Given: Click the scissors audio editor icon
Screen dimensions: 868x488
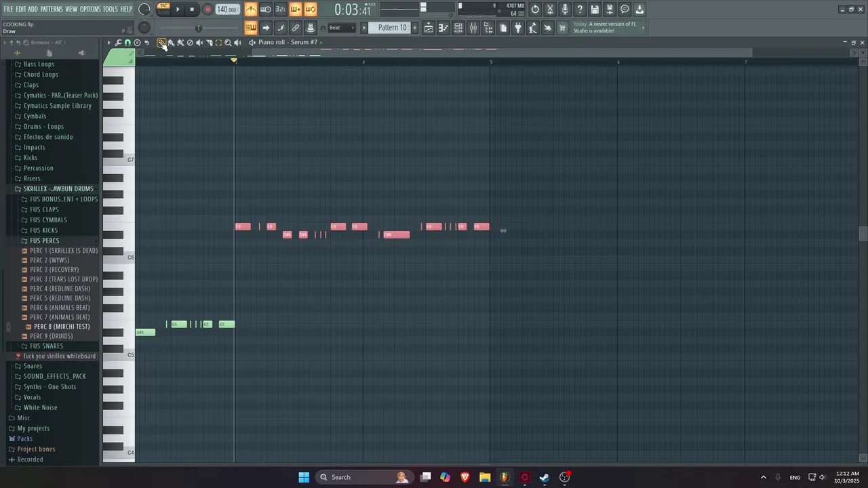Looking at the screenshot, I should coord(549,9).
